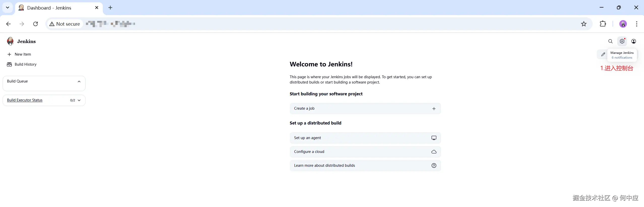The height and width of the screenshot is (207, 644).
Task: Click the Build History tray icon
Action: (9, 64)
